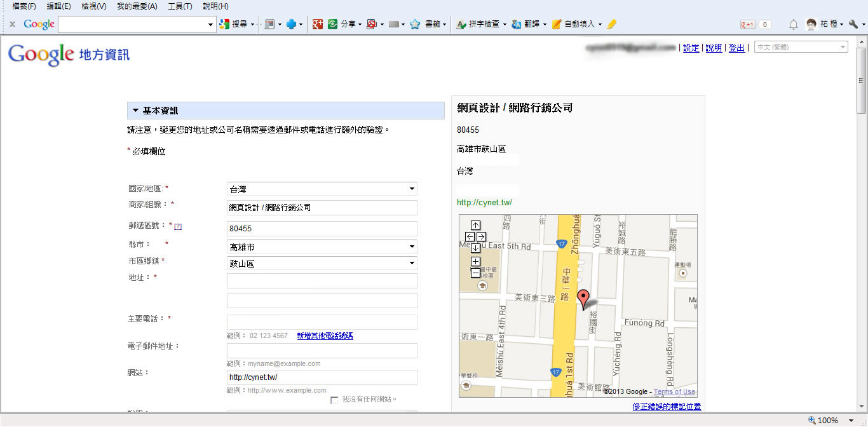Open the 檢視(V) menu
868x427 pixels.
tap(94, 6)
